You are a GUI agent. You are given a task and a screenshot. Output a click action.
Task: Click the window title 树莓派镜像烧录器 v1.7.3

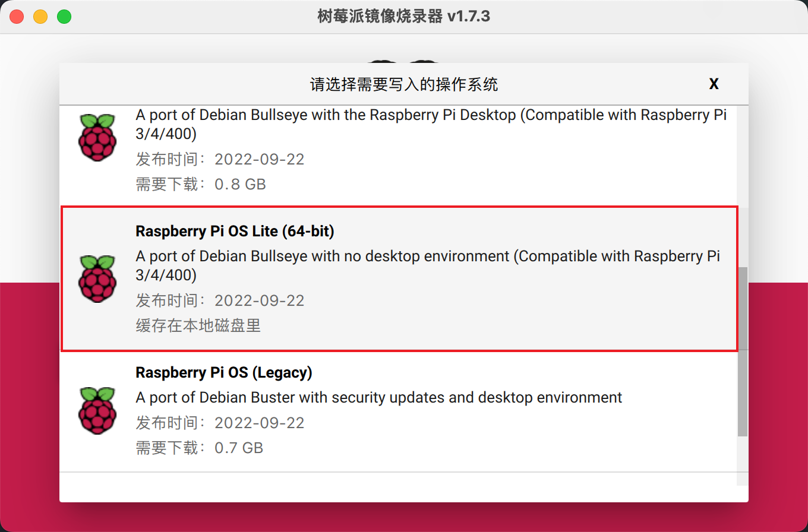coord(404,16)
